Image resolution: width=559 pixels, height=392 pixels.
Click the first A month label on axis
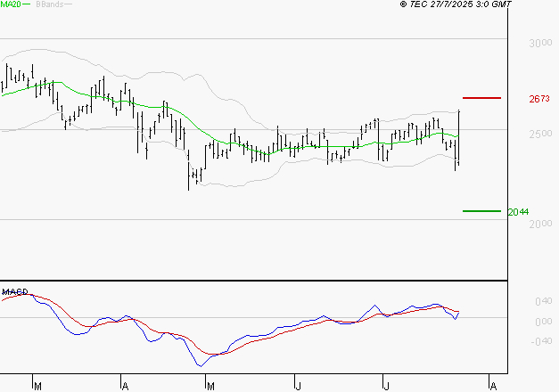click(125, 386)
